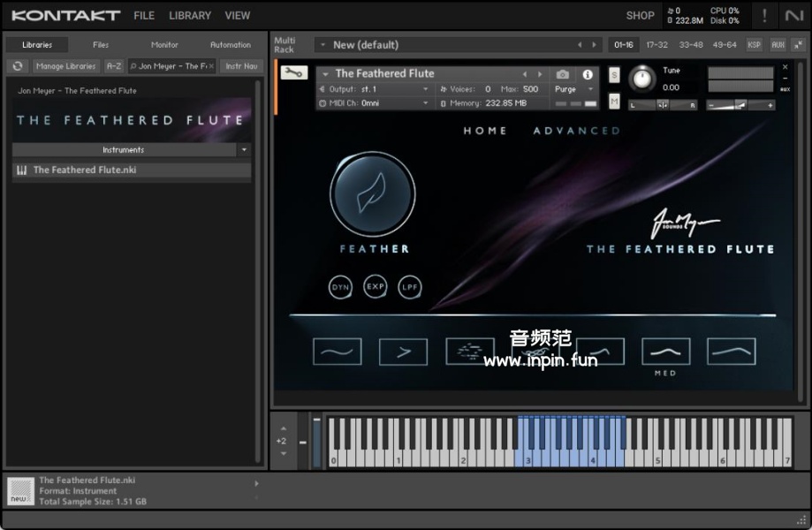Switch to the Files tab
This screenshot has width=812, height=530.
pos(101,45)
